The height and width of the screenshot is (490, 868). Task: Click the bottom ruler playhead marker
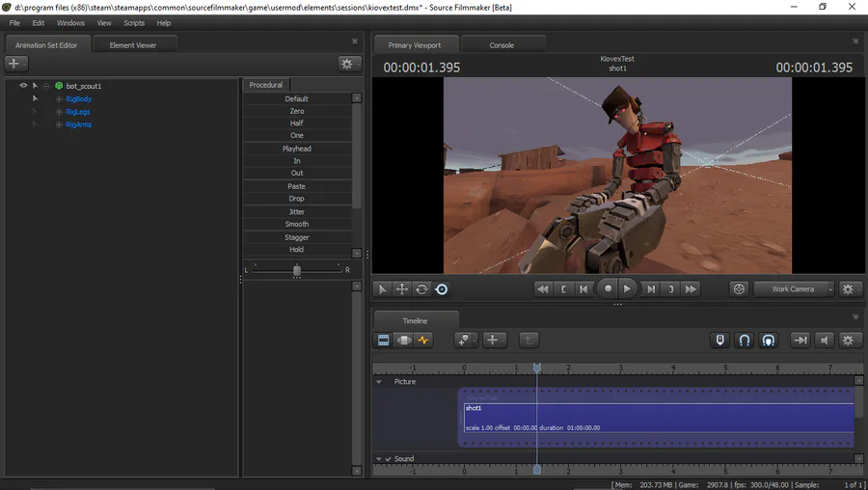[537, 470]
